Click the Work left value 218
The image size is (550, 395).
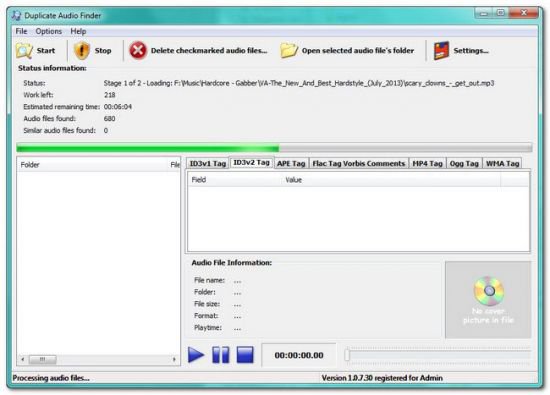(x=109, y=95)
